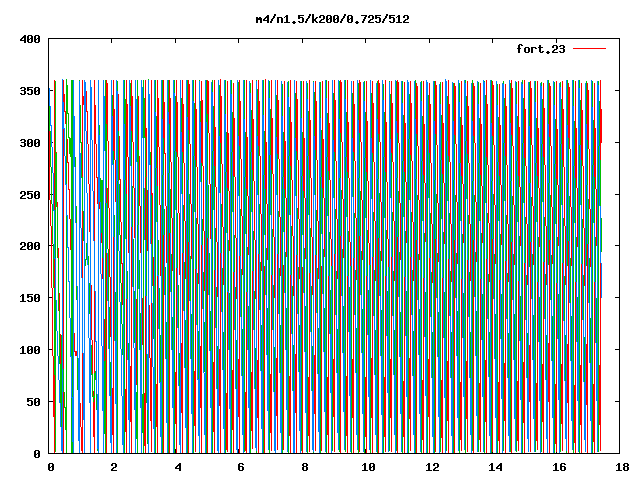This screenshot has height=480, width=640.
Task: Click y-axis label 400
Action: pos(30,39)
